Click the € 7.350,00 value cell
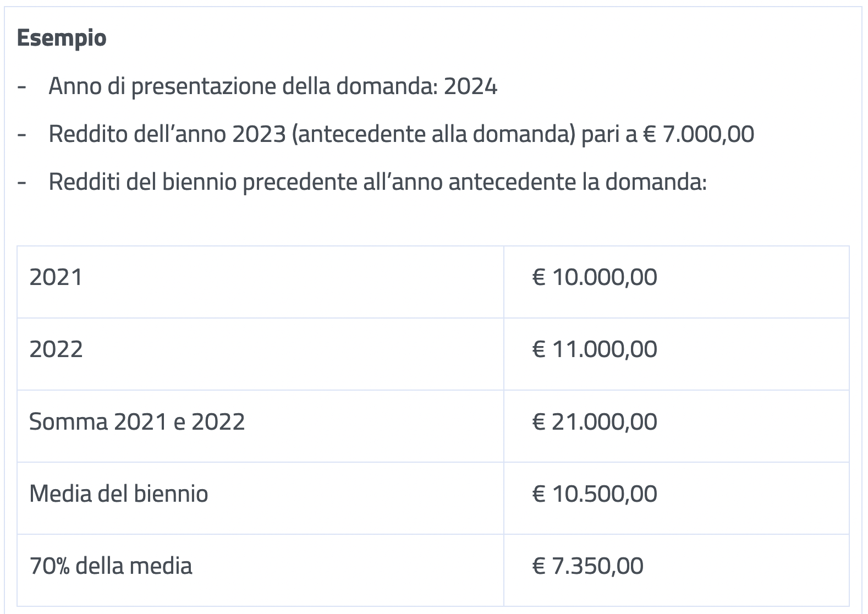The image size is (868, 614). point(587,566)
